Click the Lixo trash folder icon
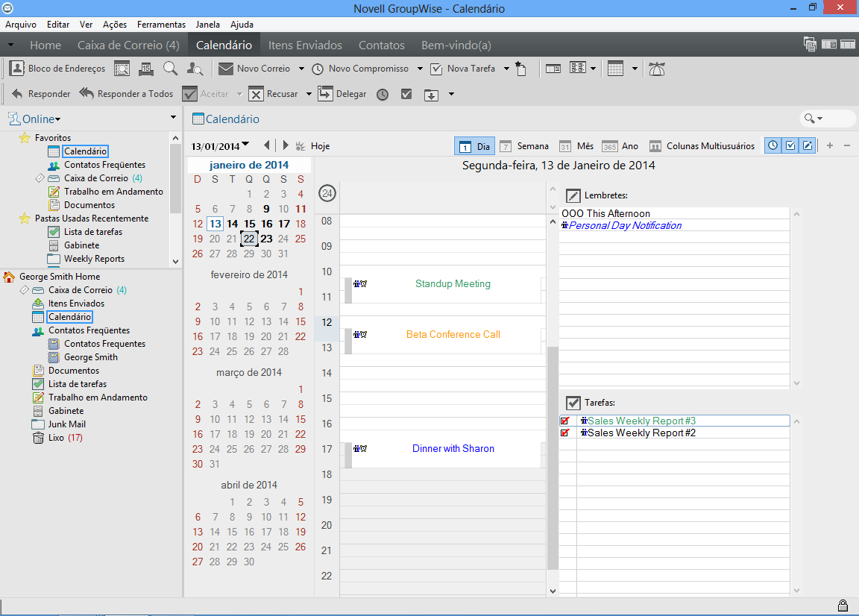The height and width of the screenshot is (616, 859). pyautogui.click(x=39, y=438)
